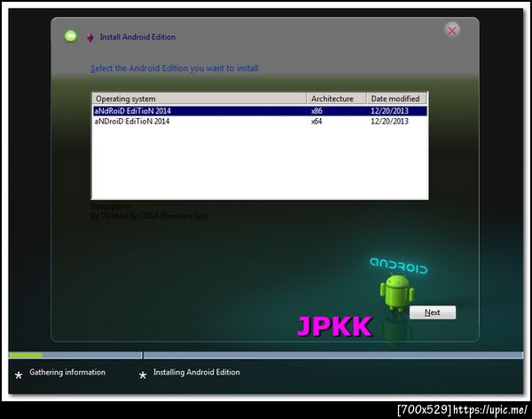The height and width of the screenshot is (419, 532).
Task: Sort by Operating system column header
Action: coord(199,99)
